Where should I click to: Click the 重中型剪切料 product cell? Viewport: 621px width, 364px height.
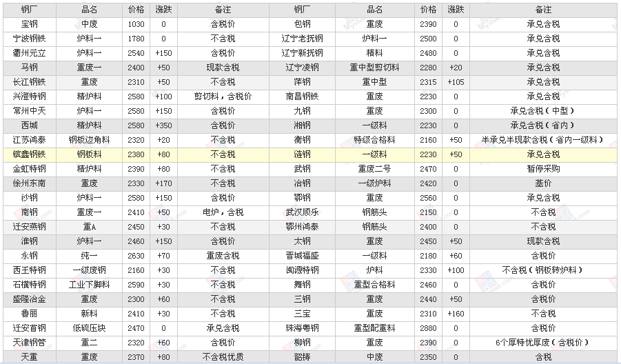pos(374,68)
